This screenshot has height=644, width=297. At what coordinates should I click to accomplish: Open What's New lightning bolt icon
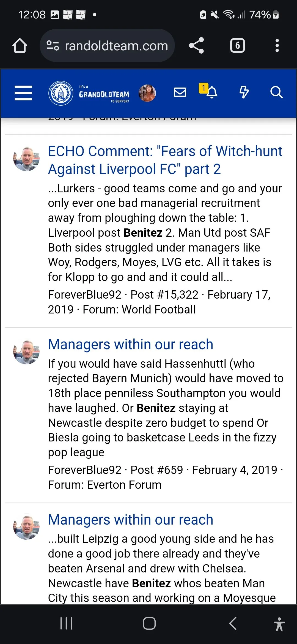[244, 92]
